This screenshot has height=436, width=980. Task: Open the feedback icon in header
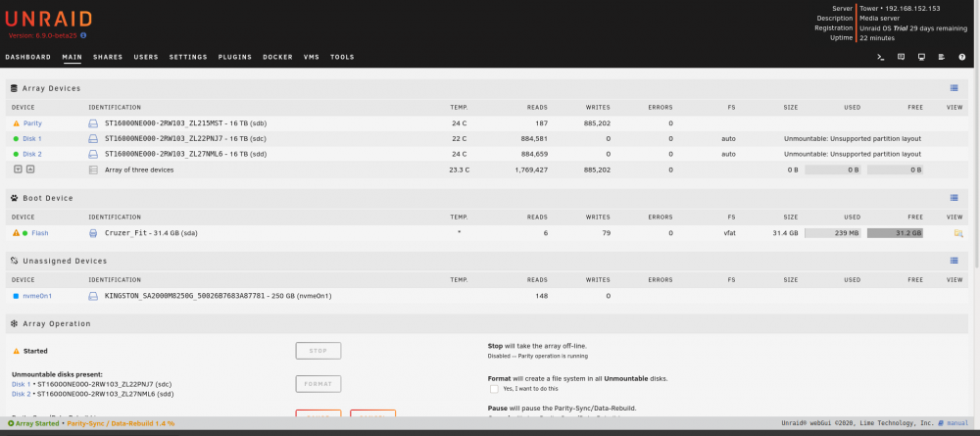click(901, 57)
